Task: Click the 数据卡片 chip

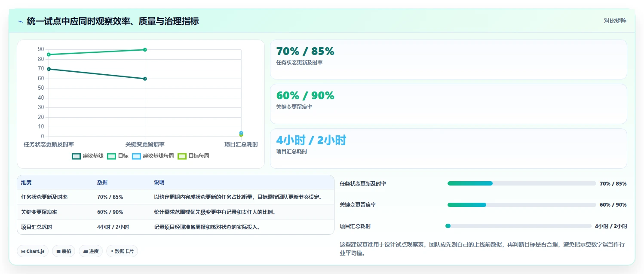Action: point(122,251)
